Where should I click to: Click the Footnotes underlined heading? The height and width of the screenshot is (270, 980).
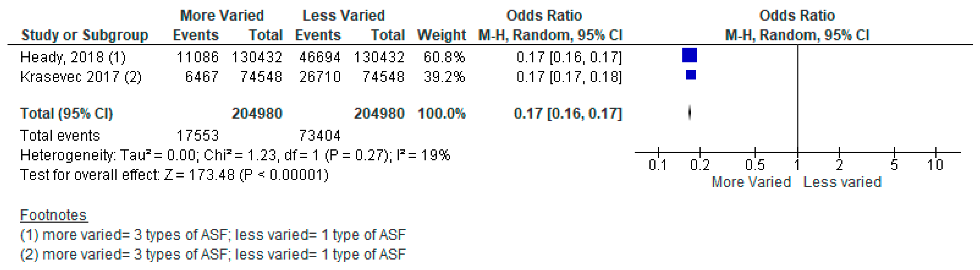point(53,215)
